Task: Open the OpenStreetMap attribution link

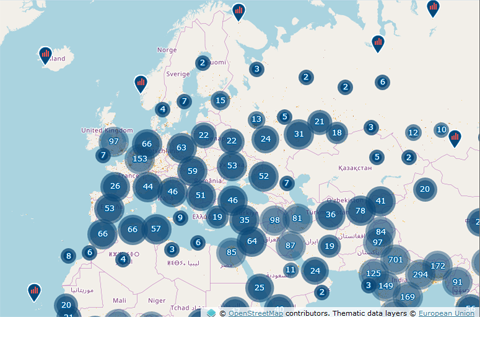Action: 256,313
